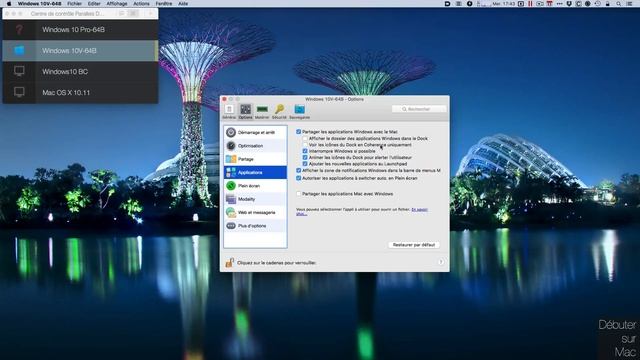Viewport: 640px width, 360px height.
Task: Select Windows 10V-64B in Control Center
Action: pyautogui.click(x=80, y=51)
